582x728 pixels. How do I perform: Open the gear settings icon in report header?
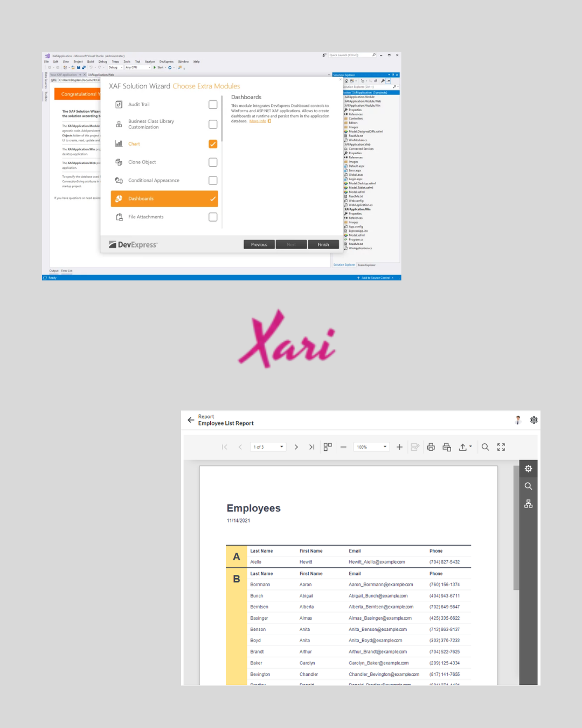pos(533,420)
